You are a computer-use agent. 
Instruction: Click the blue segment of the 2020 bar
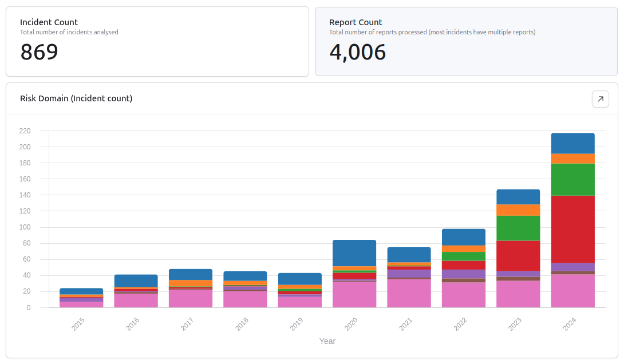[x=354, y=253]
